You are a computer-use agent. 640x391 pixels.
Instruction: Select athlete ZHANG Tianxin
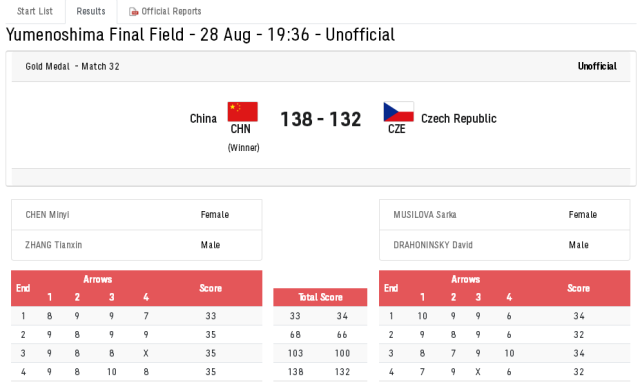click(x=53, y=245)
